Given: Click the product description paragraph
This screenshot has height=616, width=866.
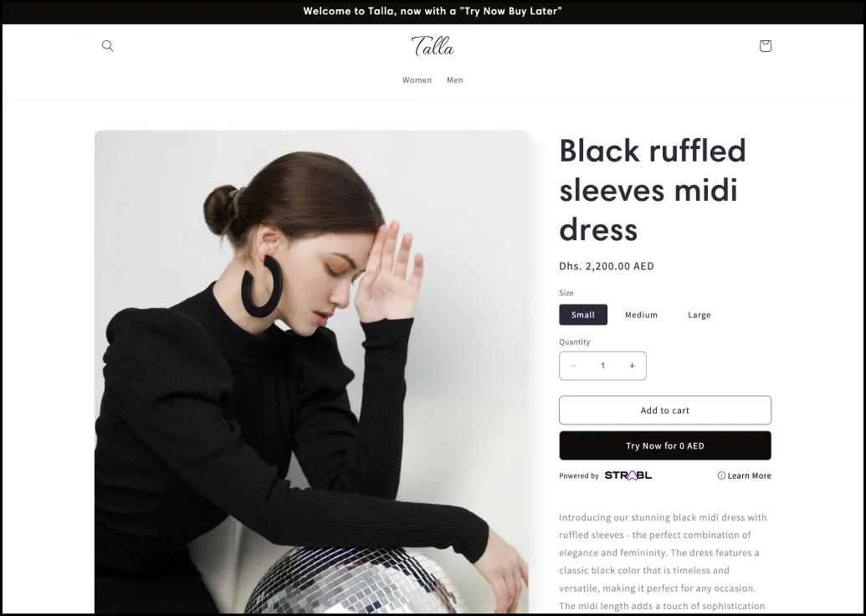Looking at the screenshot, I should point(663,562).
